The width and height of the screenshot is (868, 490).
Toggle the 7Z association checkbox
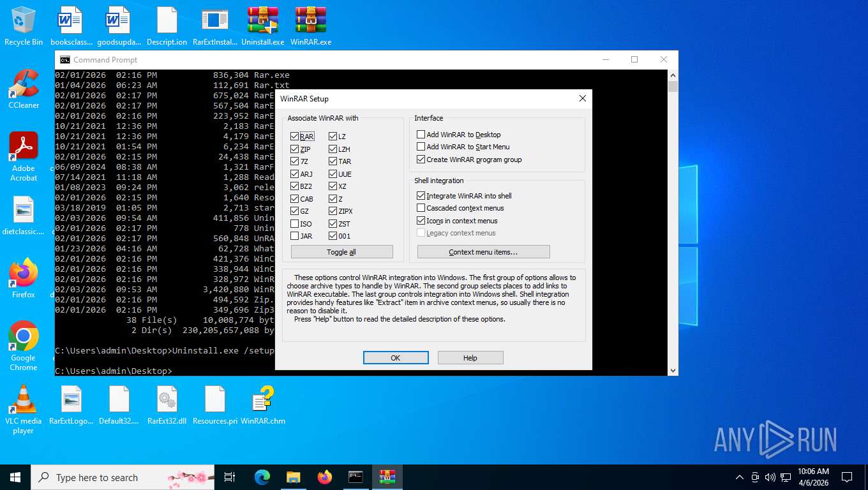[294, 161]
